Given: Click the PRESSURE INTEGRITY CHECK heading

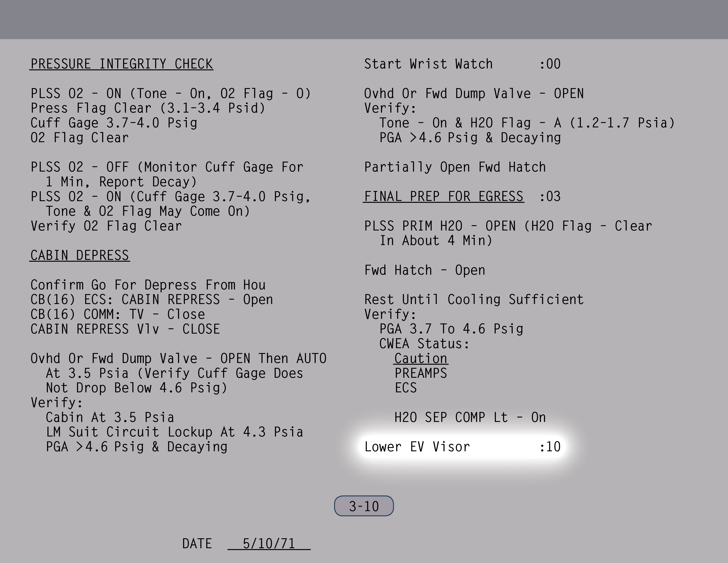Looking at the screenshot, I should pos(122,64).
